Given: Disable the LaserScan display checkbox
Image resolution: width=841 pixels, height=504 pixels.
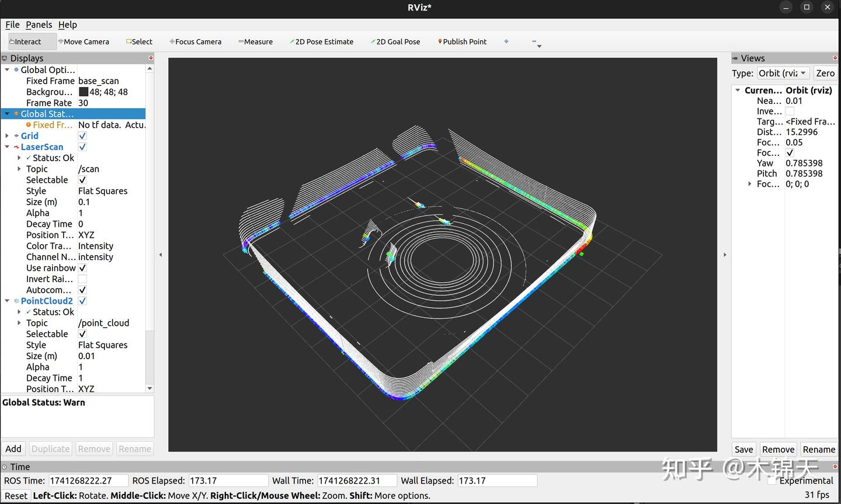Looking at the screenshot, I should [x=82, y=147].
